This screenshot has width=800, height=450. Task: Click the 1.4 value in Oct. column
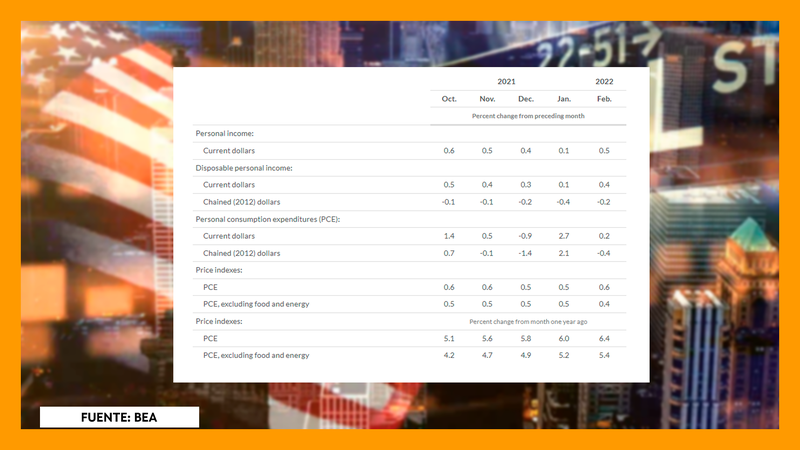[x=449, y=236]
